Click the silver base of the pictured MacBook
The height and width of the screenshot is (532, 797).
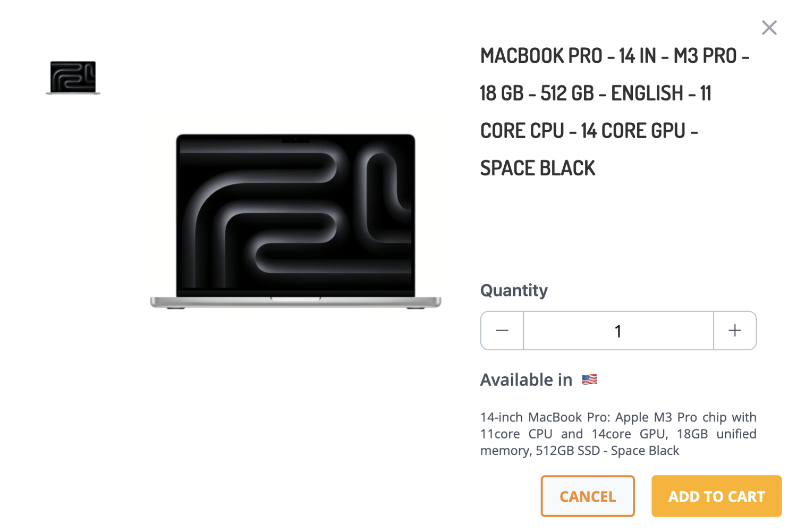coord(295,302)
